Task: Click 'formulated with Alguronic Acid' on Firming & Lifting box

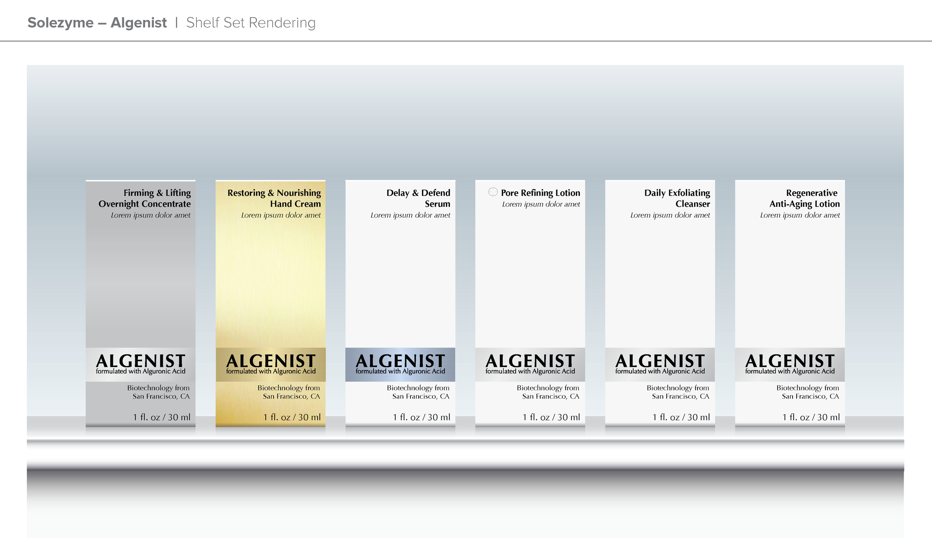Action: coord(141,371)
